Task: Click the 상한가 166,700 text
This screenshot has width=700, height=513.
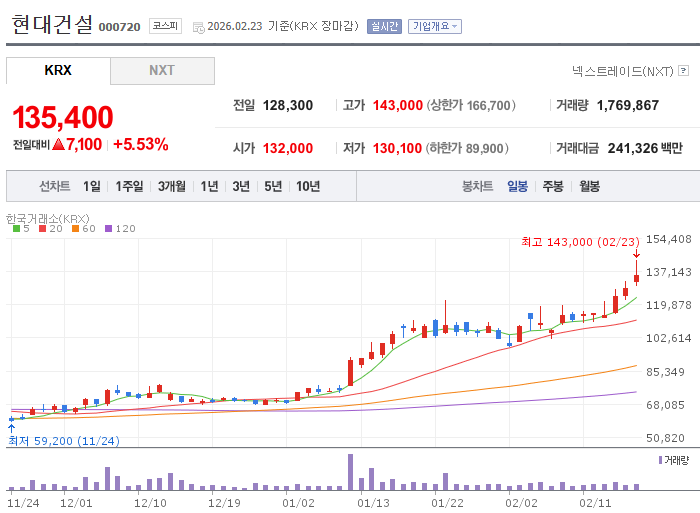Action: 471,105
